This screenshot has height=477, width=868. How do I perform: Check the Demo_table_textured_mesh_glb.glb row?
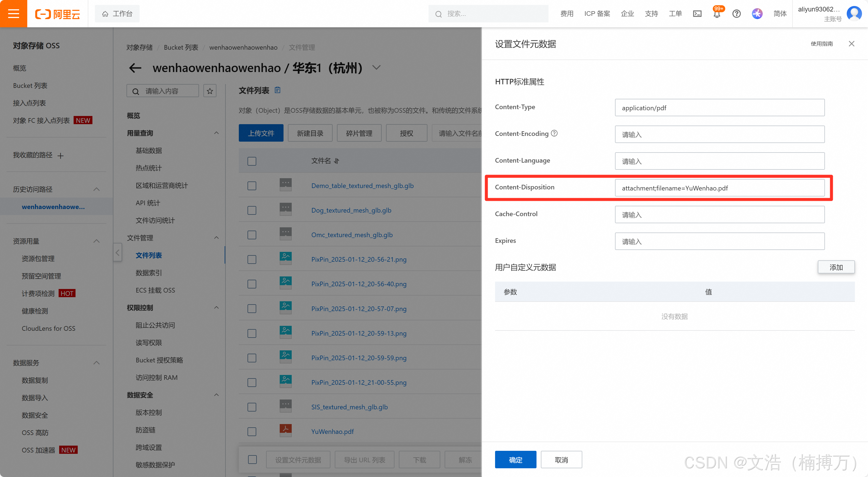click(252, 186)
